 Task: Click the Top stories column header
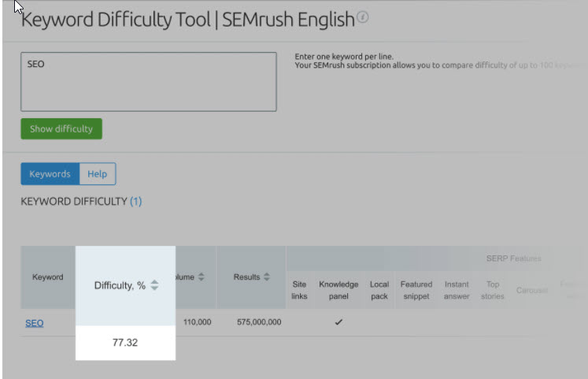(x=493, y=290)
